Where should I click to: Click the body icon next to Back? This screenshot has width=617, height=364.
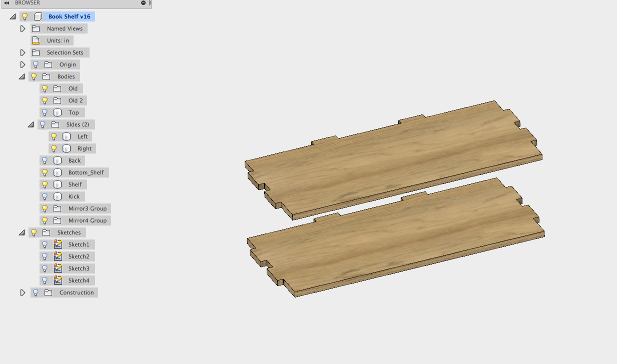click(58, 160)
